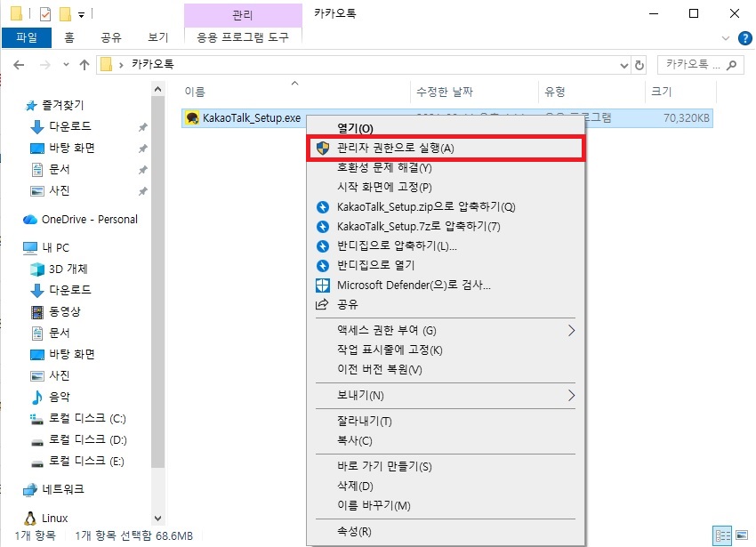Viewport: 756px width, 547px height.
Task: Choose 이름 바꾸기(M)
Action: tap(446, 505)
